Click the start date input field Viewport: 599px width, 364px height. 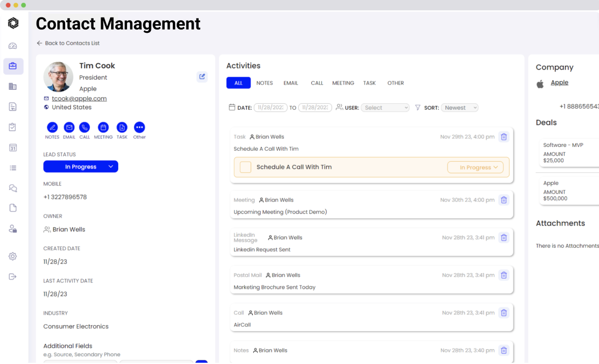[270, 108]
